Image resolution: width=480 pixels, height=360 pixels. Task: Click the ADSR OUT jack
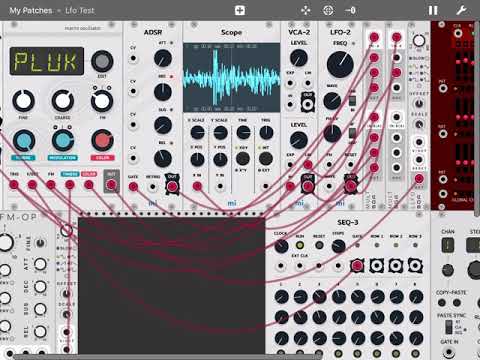172,187
